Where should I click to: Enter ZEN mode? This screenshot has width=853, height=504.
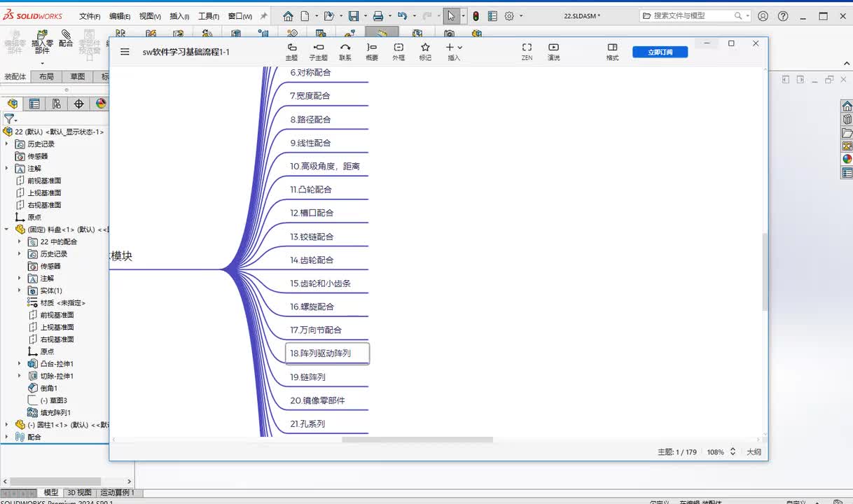coord(527,51)
